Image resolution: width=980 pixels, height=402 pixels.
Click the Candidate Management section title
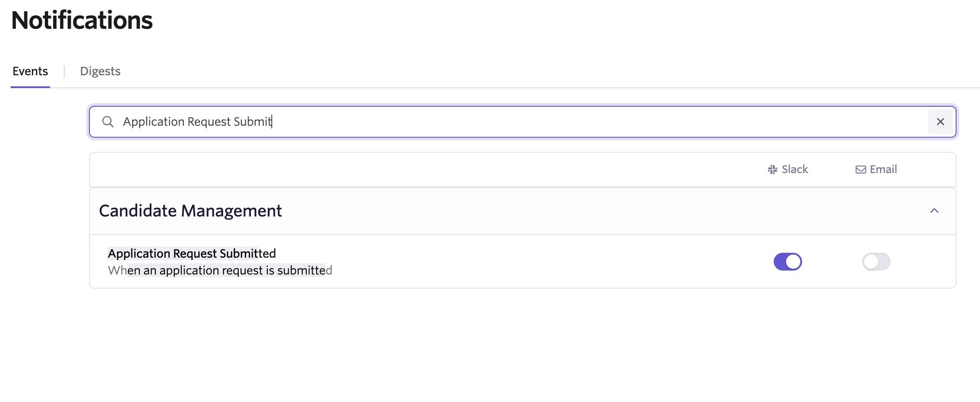190,211
